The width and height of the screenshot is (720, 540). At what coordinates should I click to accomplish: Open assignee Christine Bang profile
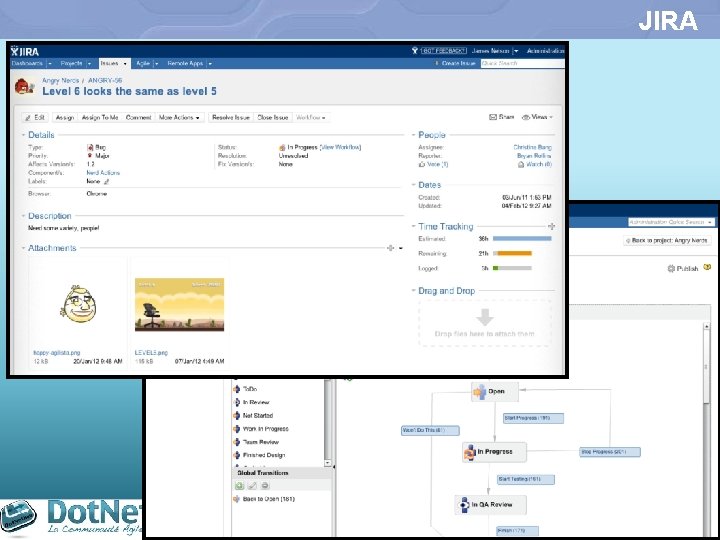[532, 147]
